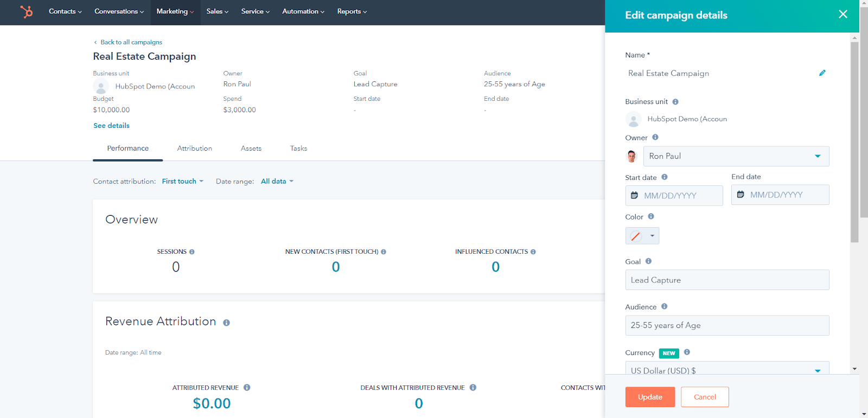The image size is (868, 418).
Task: Open the campaign Color swatch picker
Action: click(642, 236)
